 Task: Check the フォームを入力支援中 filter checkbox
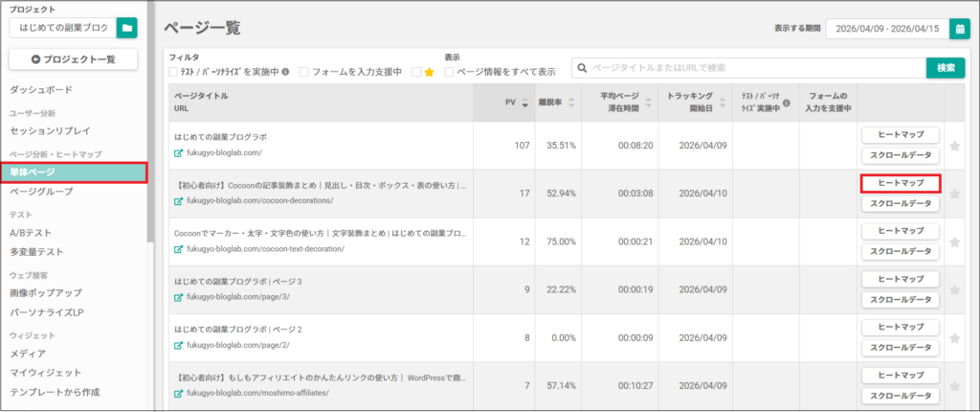pos(303,72)
